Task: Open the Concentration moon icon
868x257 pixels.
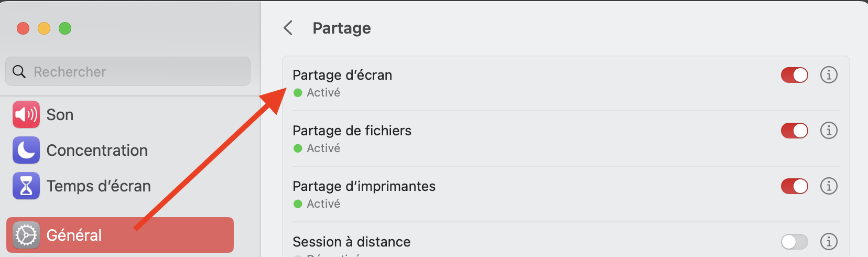Action: point(26,150)
